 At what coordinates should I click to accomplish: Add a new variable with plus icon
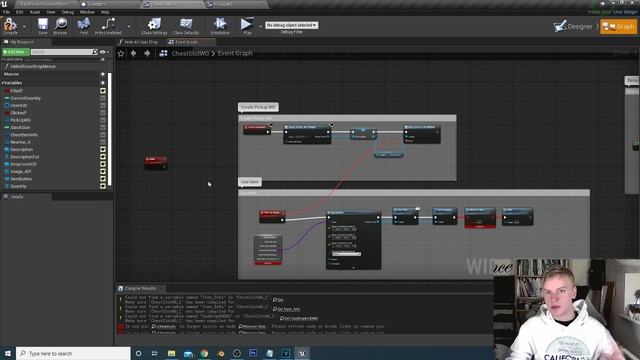click(x=102, y=83)
